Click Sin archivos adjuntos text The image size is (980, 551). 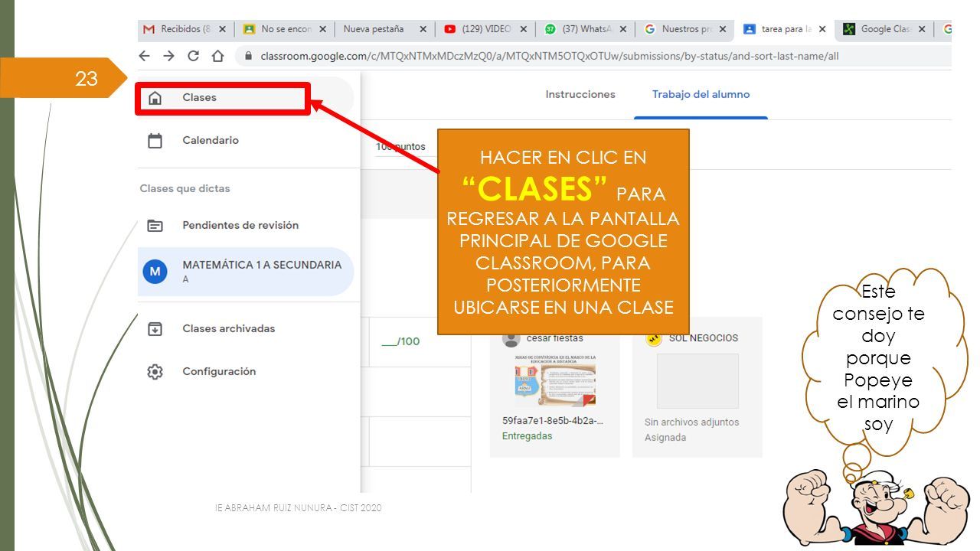691,422
